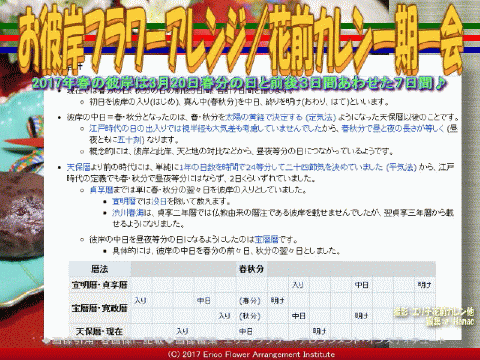Click the 天保暦・現在 row header
Image resolution: width=480 pixels, height=360 pixels.
(100, 331)
